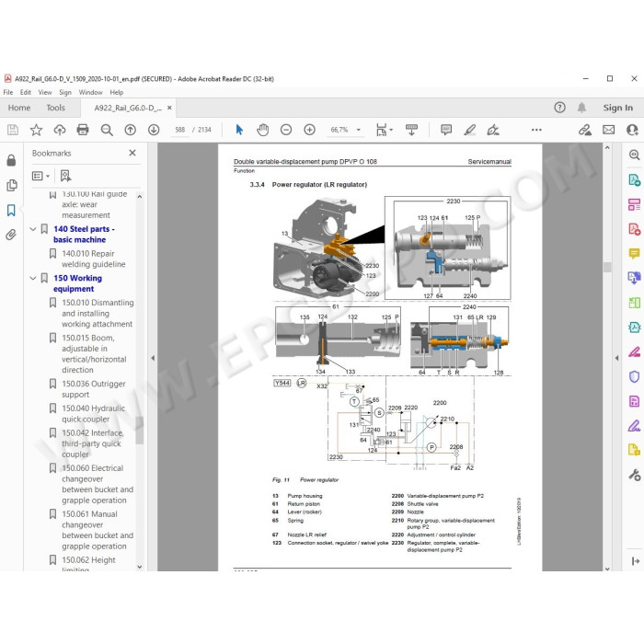Show more tools ellipsis
644x644 pixels.
tap(536, 130)
